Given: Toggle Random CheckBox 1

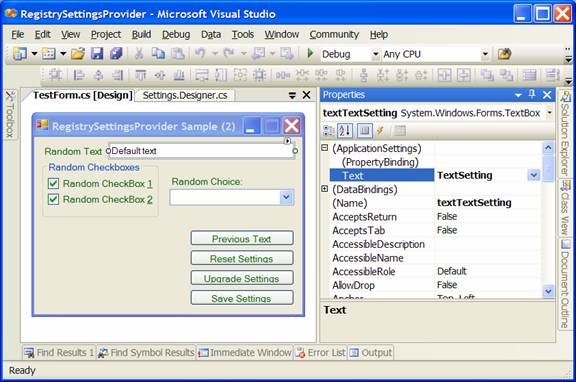Looking at the screenshot, I should click(53, 183).
